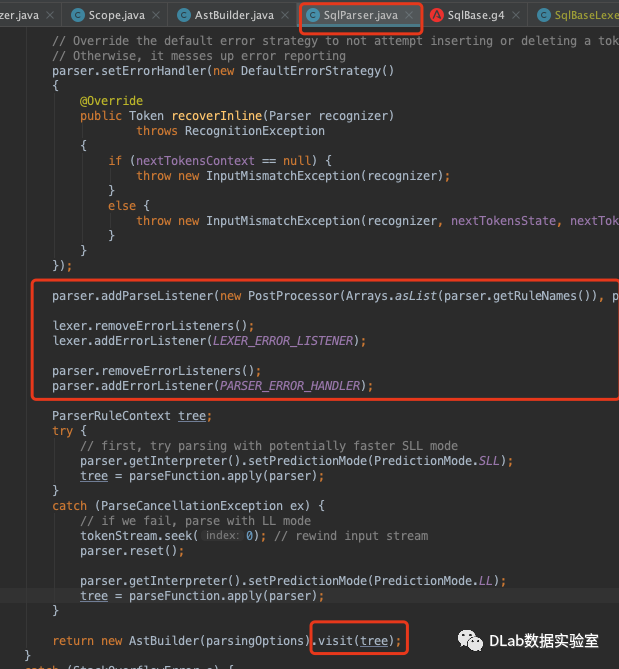The height and width of the screenshot is (669, 619).
Task: Click the PARSER_ERROR_HANDLER constant
Action: coord(290,386)
